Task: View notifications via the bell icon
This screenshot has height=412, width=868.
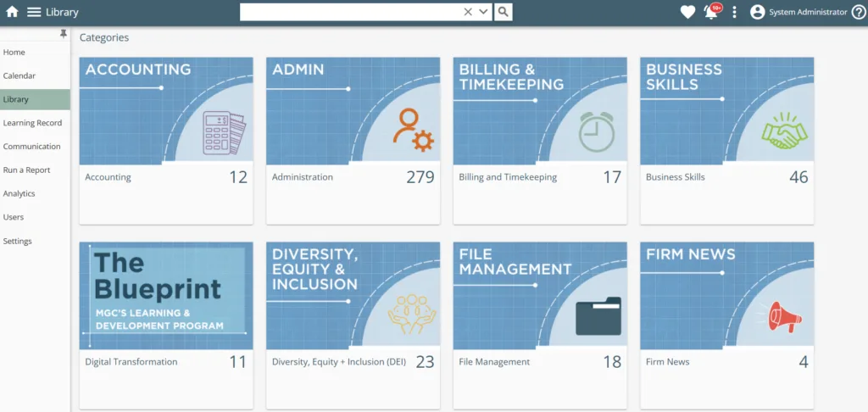Action: click(711, 12)
